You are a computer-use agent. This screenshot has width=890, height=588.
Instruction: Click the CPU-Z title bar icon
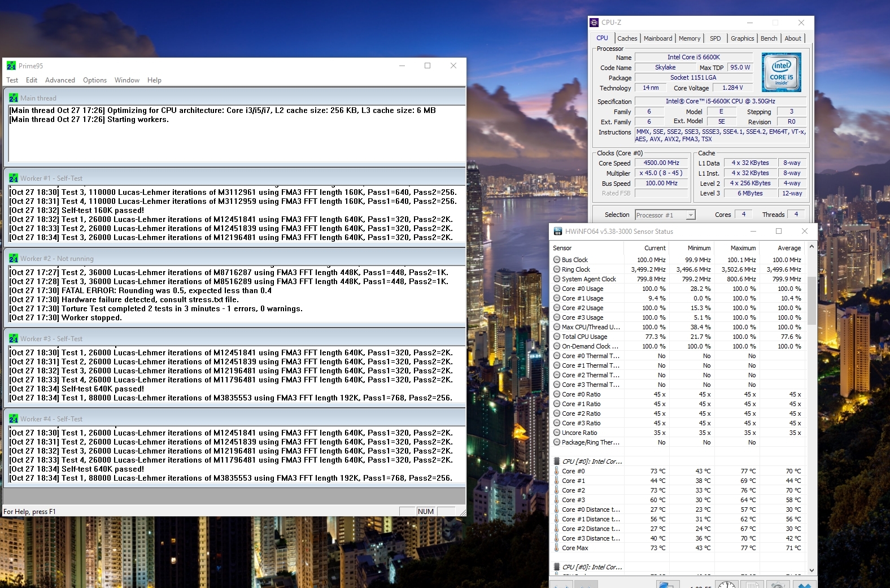pos(594,23)
